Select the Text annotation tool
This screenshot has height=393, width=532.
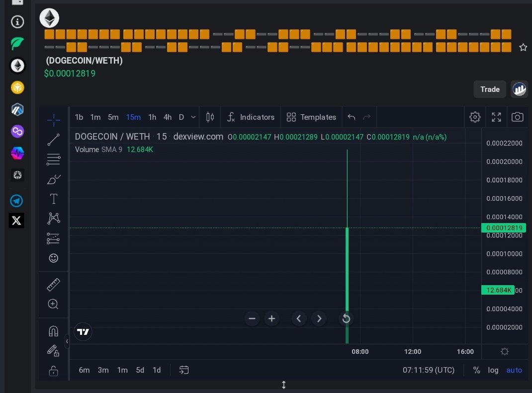53,199
